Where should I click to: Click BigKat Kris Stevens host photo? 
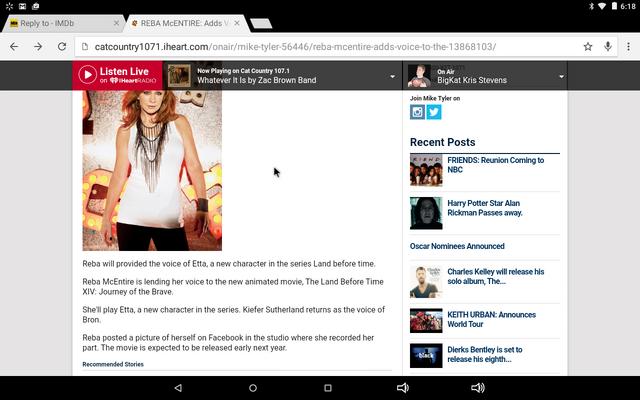point(419,76)
